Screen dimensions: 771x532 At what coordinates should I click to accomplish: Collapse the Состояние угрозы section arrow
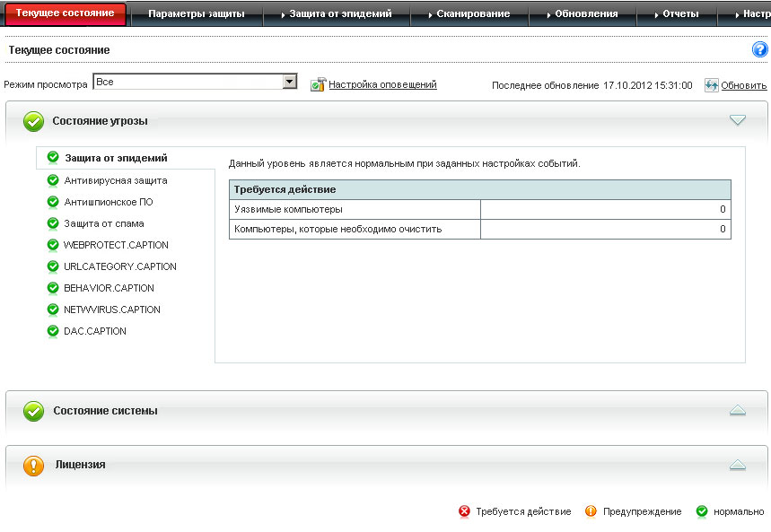pyautogui.click(x=738, y=120)
